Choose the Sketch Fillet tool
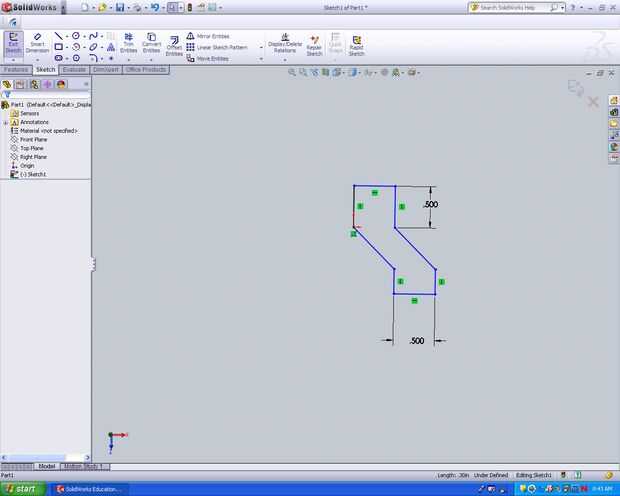The image size is (620, 496). (x=93, y=58)
